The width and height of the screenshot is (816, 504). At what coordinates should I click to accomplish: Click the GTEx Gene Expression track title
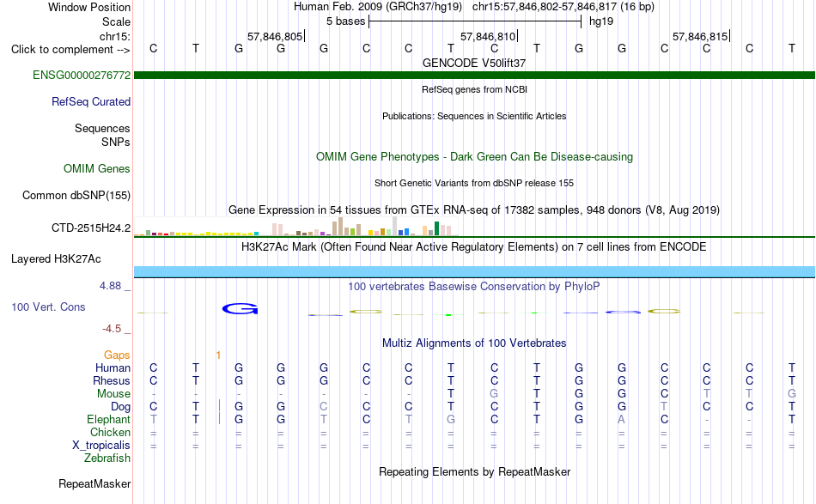(474, 210)
